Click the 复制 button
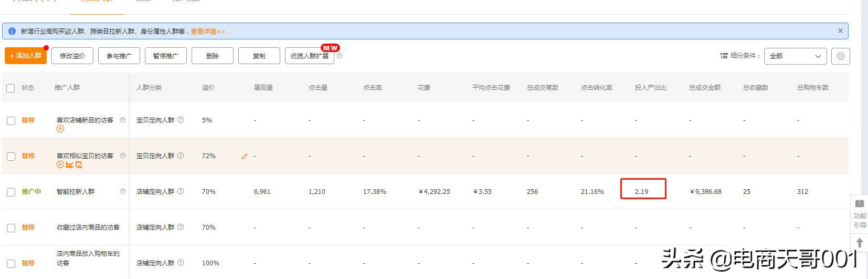 pos(259,56)
